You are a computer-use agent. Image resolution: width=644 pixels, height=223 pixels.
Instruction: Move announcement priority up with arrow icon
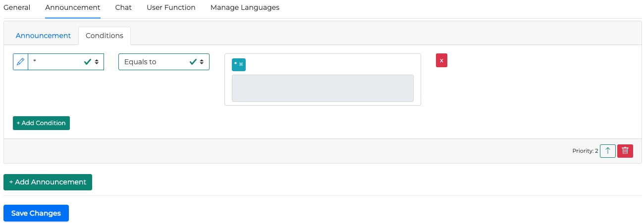(x=607, y=151)
